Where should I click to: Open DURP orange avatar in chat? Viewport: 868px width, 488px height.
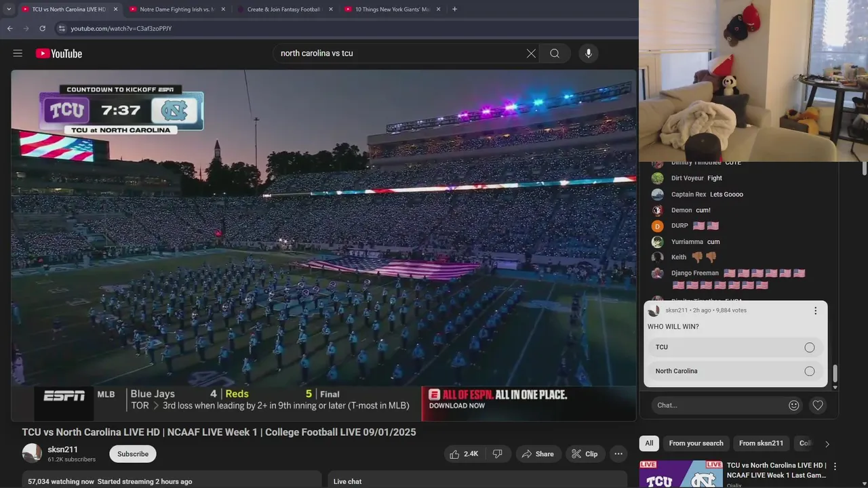(x=657, y=226)
